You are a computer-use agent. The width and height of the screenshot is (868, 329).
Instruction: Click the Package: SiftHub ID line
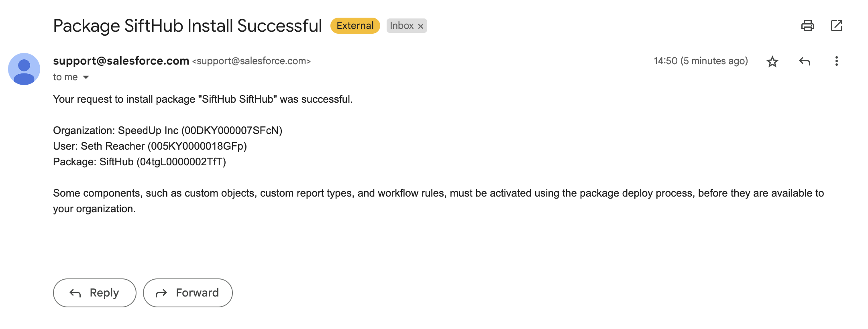[x=139, y=162]
